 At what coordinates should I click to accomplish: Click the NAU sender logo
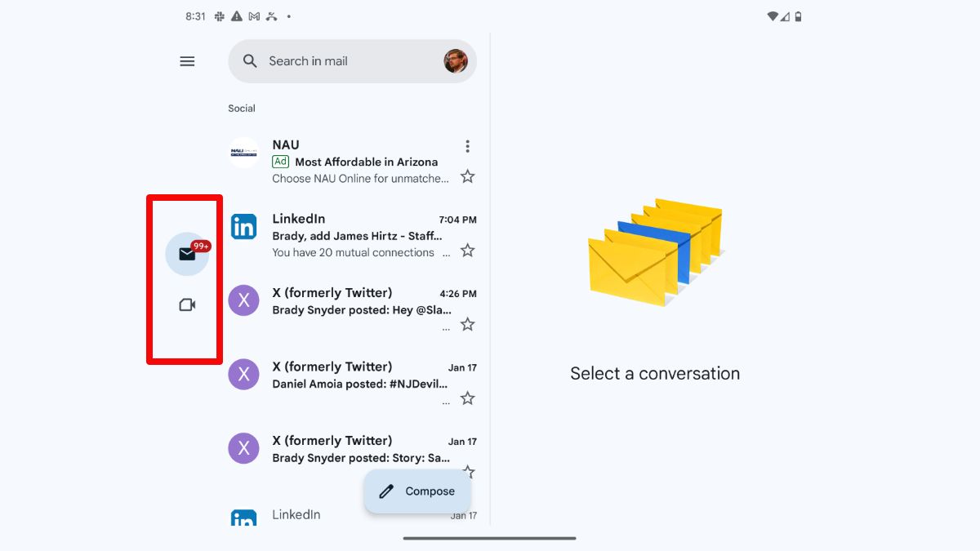(243, 153)
